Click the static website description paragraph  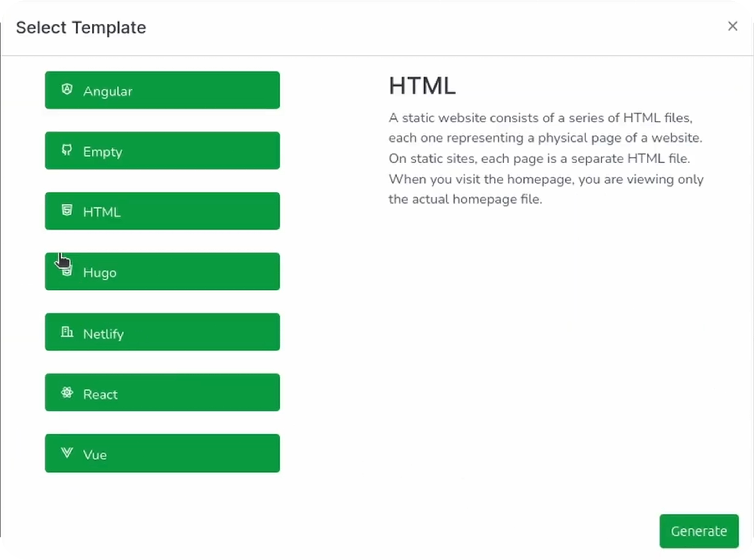click(x=546, y=158)
